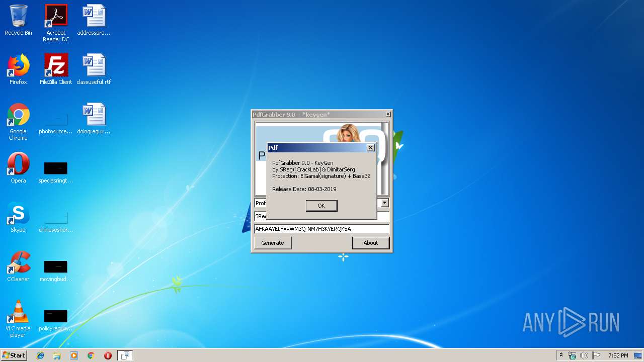Viewport: 644px width, 362px height.
Task: Select the classuseful.rtf document icon
Action: point(94,69)
